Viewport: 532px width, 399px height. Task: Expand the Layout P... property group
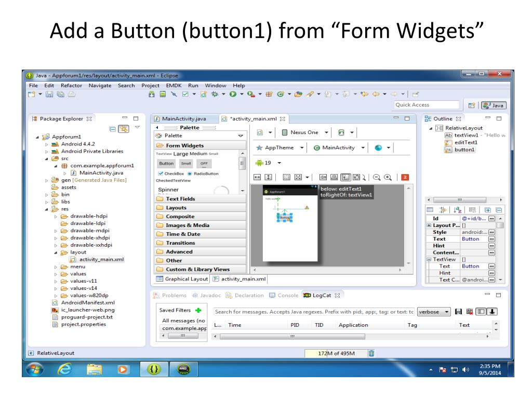[x=429, y=225]
